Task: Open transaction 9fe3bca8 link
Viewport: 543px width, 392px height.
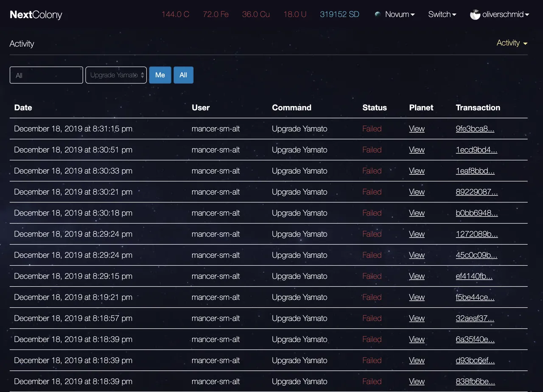Action: coord(475,129)
